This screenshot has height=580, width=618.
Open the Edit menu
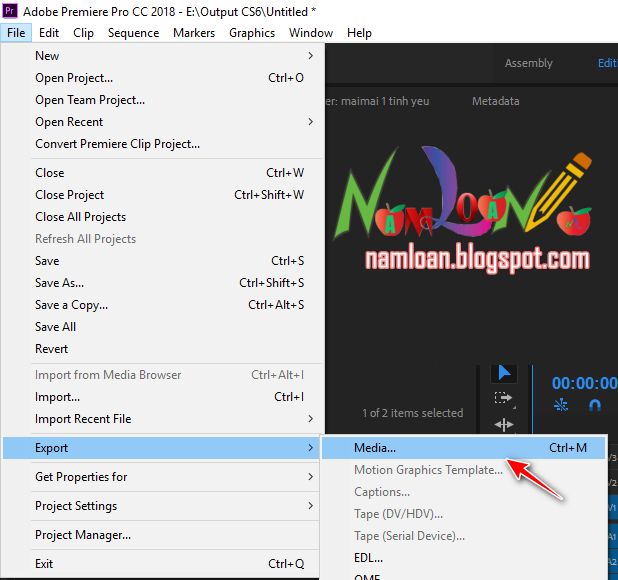pyautogui.click(x=49, y=33)
